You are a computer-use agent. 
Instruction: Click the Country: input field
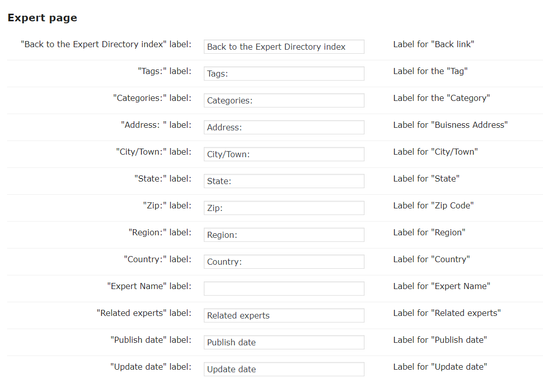pyautogui.click(x=284, y=262)
